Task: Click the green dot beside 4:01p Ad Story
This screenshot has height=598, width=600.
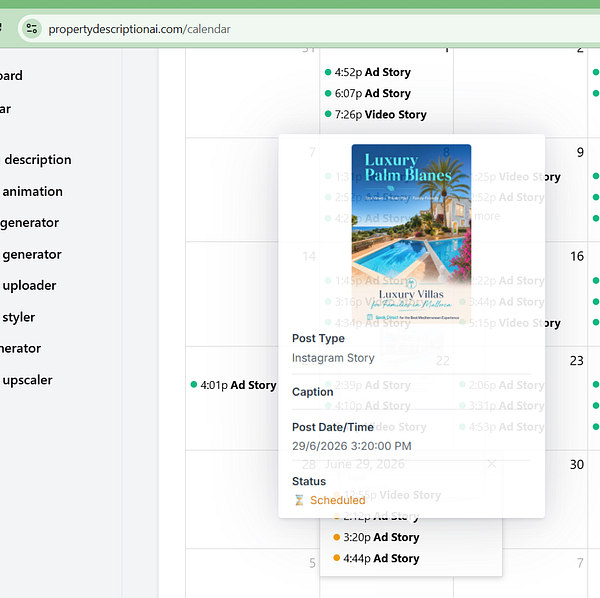Action: point(194,384)
